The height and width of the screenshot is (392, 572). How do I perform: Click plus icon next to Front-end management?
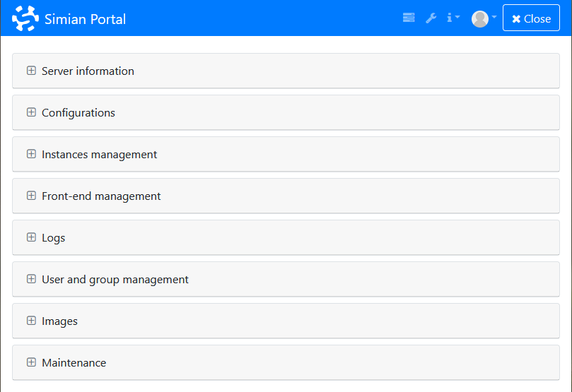tap(31, 196)
